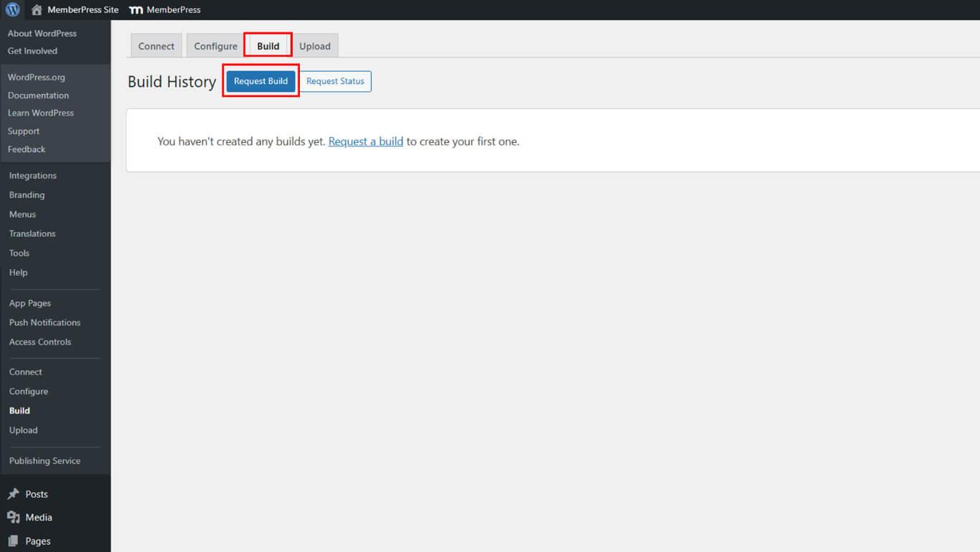Click the Request Status button
This screenshot has width=980, height=552.
click(335, 81)
